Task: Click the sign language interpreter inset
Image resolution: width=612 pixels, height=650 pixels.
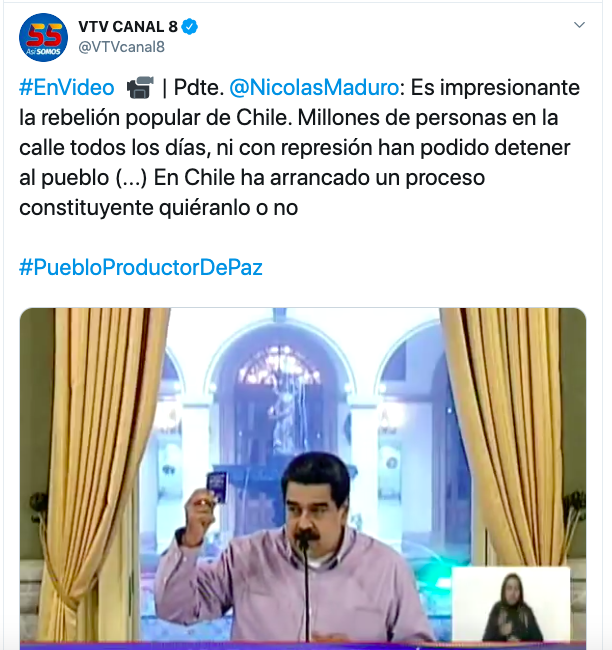Action: click(x=511, y=604)
